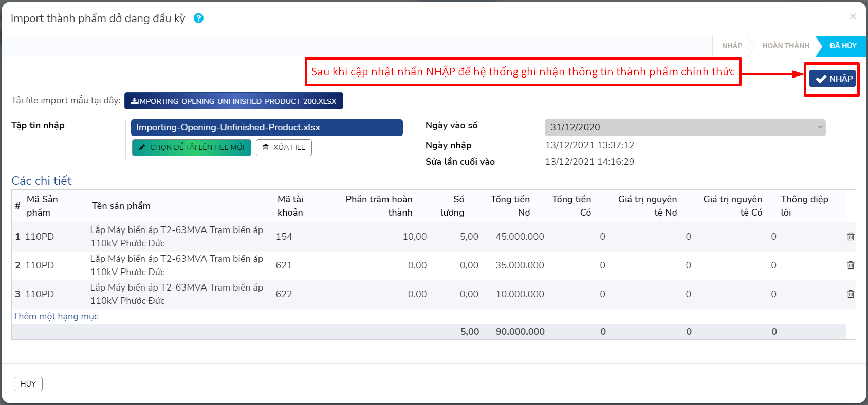Click account code 154 cell
Image resolution: width=868 pixels, height=405 pixels.
tap(284, 237)
